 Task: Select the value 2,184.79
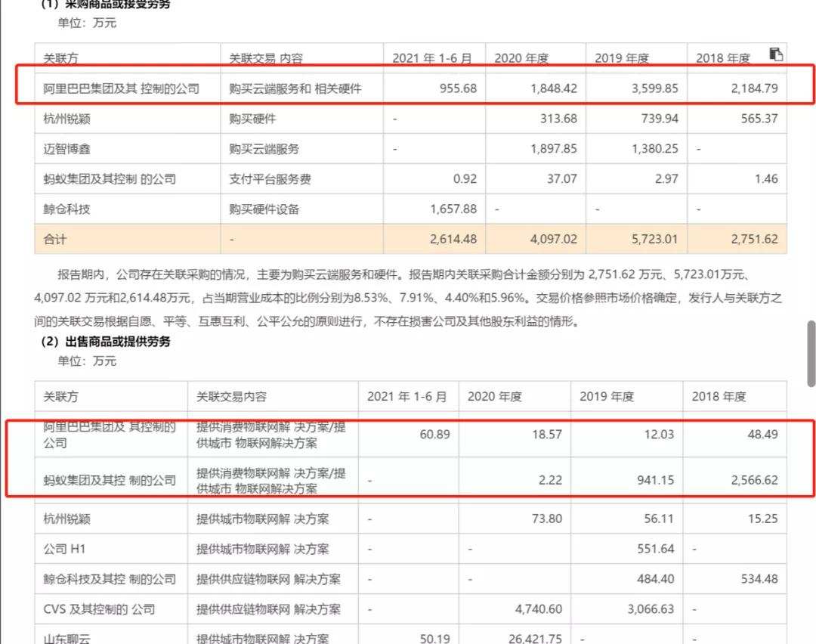pyautogui.click(x=755, y=88)
